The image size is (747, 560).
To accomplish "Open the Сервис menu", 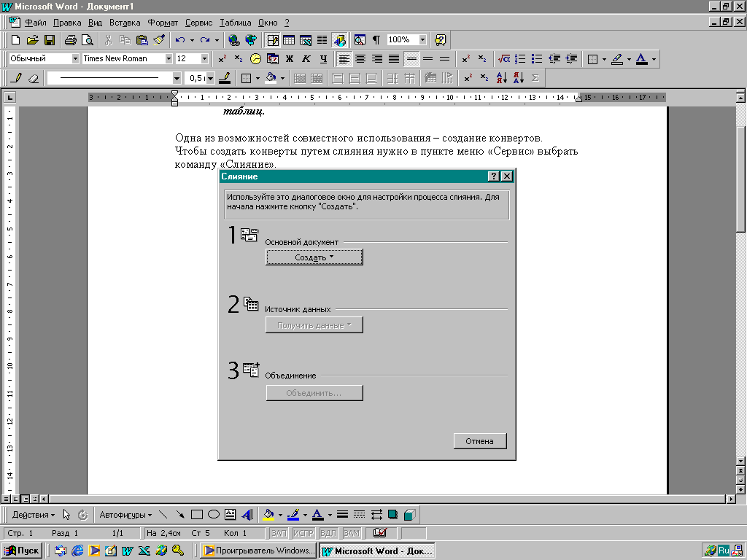I will pyautogui.click(x=198, y=23).
